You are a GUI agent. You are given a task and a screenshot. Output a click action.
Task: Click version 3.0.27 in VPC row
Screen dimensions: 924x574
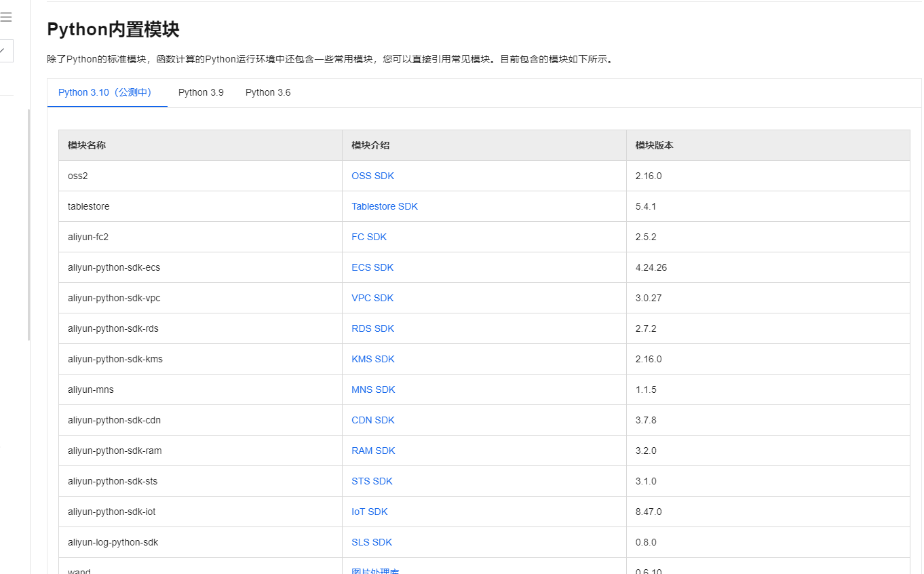coord(649,298)
